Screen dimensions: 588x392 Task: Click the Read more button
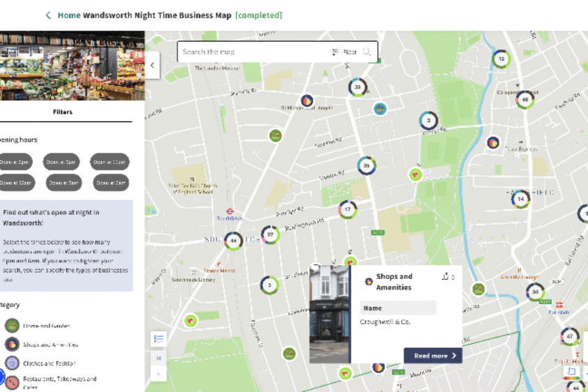coord(433,356)
